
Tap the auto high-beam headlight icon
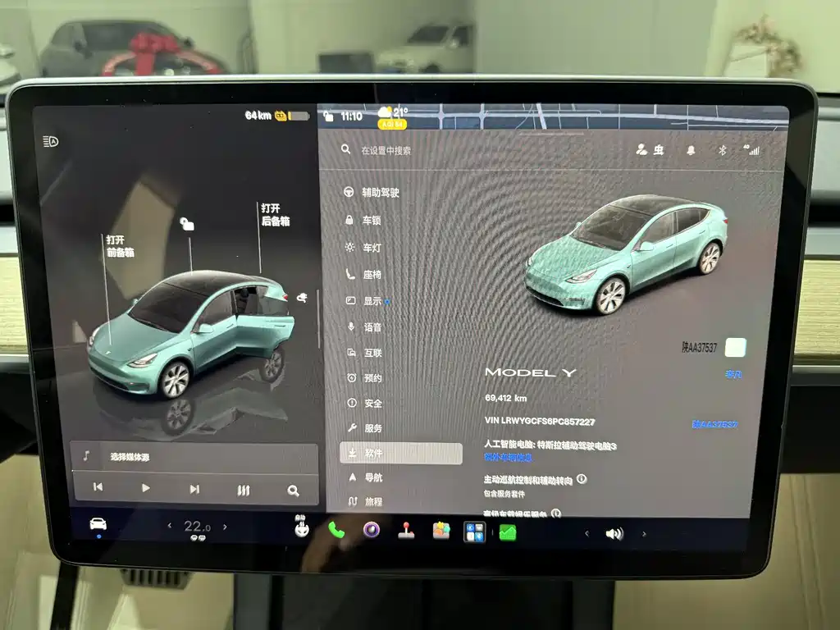point(50,141)
